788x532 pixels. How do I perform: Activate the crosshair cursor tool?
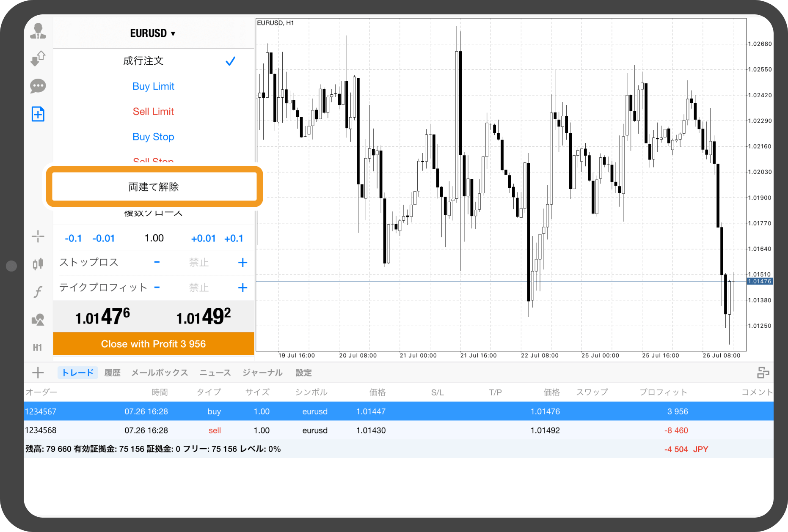[x=38, y=236]
